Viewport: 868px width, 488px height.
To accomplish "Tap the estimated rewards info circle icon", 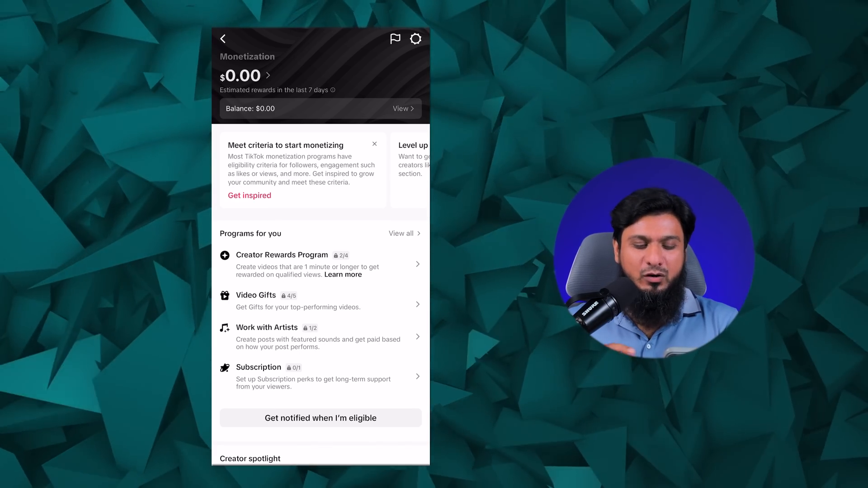I will pos(333,90).
